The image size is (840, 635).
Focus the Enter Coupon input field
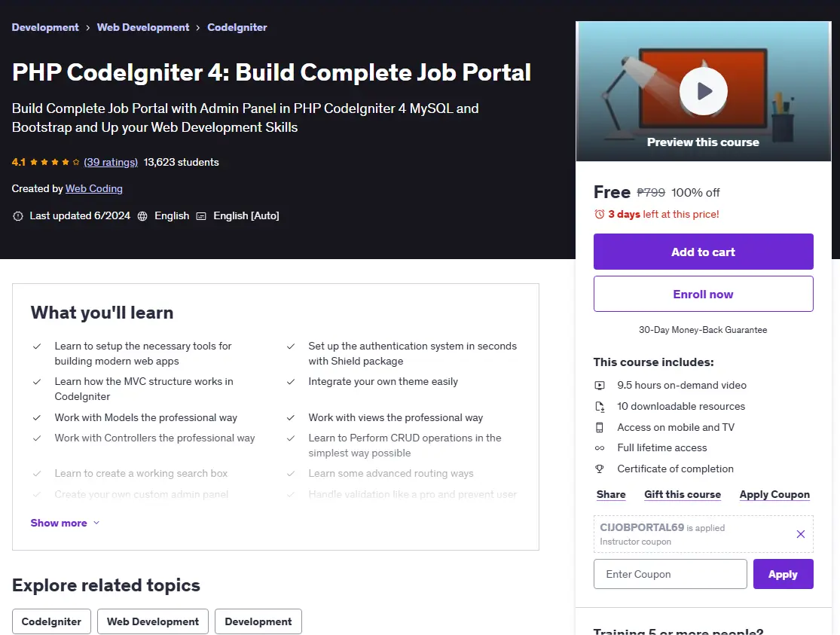[x=670, y=574]
